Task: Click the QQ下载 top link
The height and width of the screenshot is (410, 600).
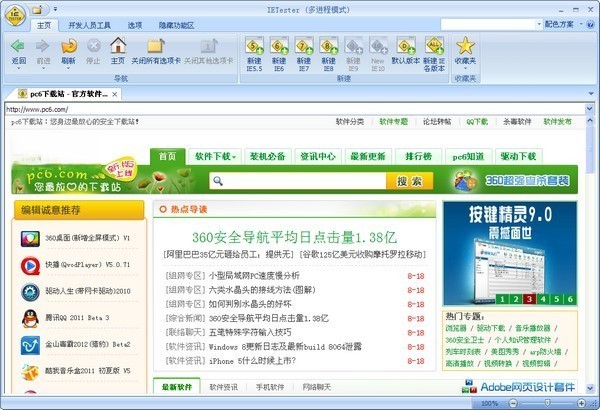Action: 477,122
